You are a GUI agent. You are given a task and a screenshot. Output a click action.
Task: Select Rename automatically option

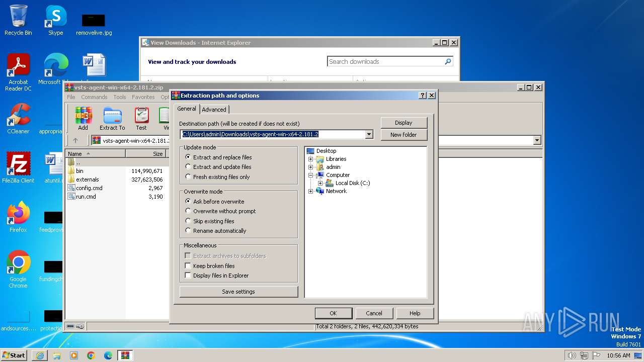(215, 231)
